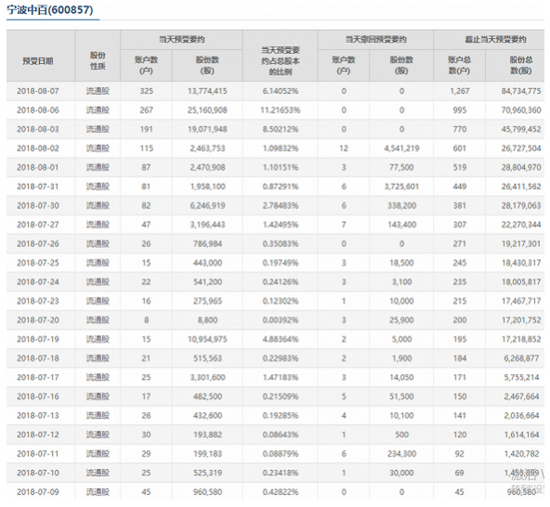Select the date cell 2018-07-13
Screen dimensions: 550x507
(x=38, y=415)
